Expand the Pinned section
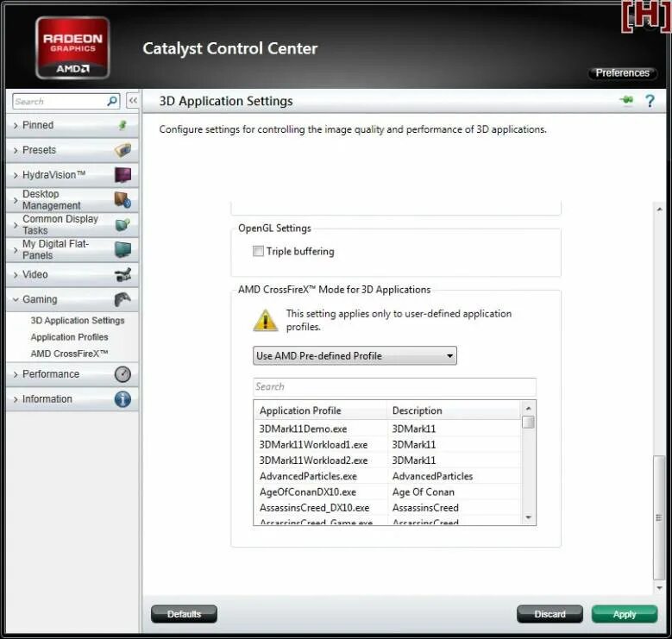The width and height of the screenshot is (672, 639). tap(72, 125)
